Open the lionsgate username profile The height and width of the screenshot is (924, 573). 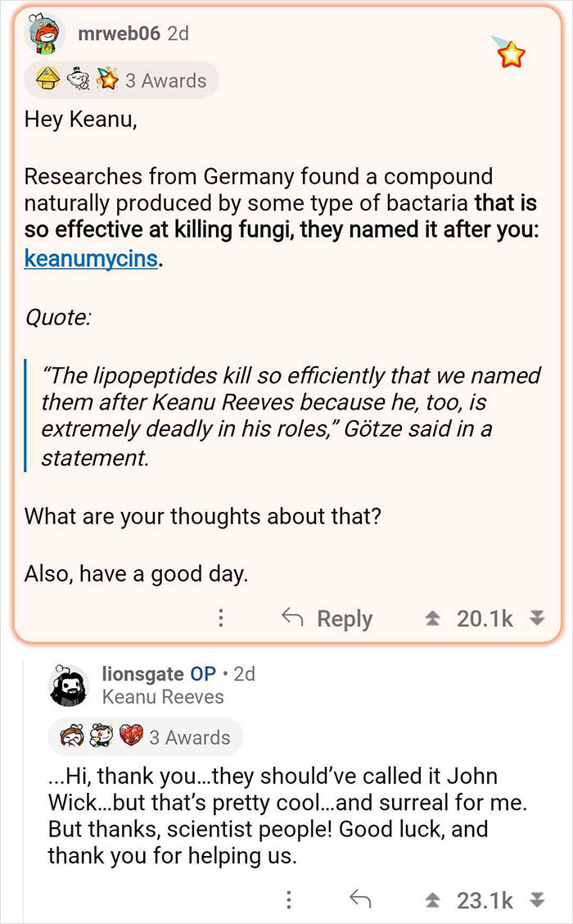(x=142, y=673)
